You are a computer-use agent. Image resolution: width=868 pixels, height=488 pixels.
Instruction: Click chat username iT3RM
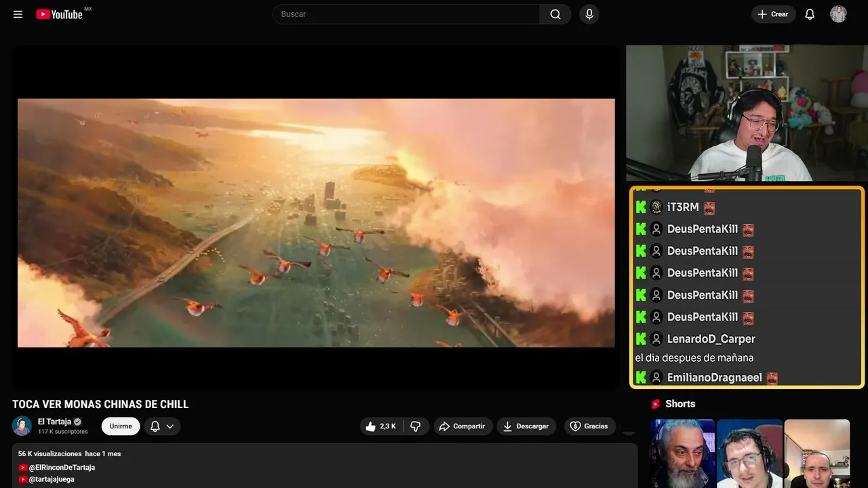tap(683, 207)
